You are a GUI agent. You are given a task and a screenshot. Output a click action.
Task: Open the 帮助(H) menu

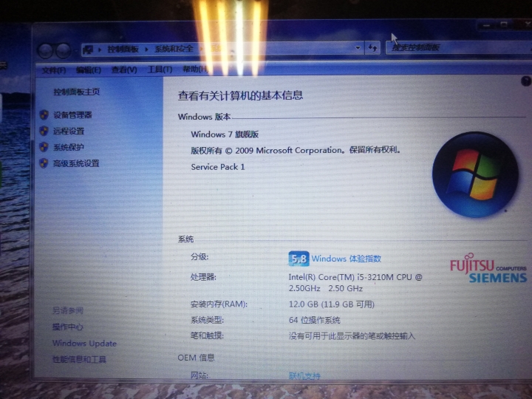(195, 69)
